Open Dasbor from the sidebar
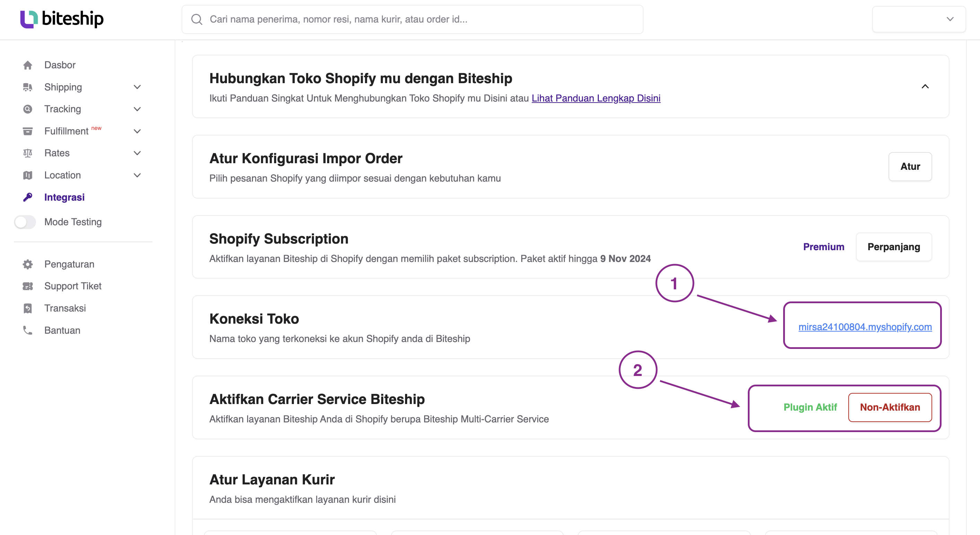The width and height of the screenshot is (980, 535). tap(60, 65)
